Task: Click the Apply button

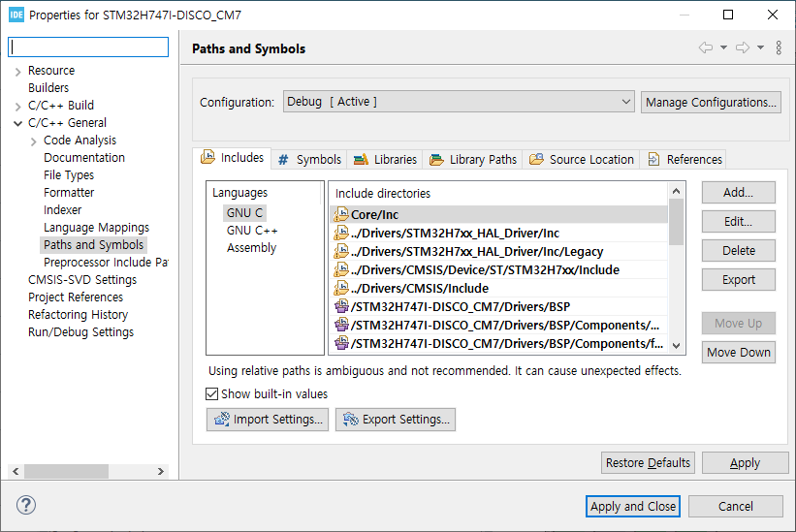Action: [745, 462]
